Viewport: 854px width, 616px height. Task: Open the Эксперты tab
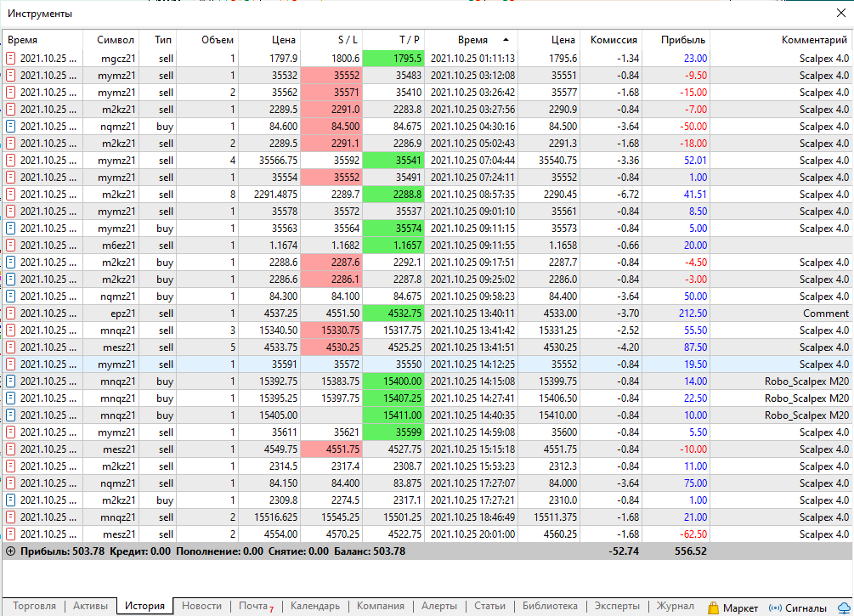pos(617,606)
